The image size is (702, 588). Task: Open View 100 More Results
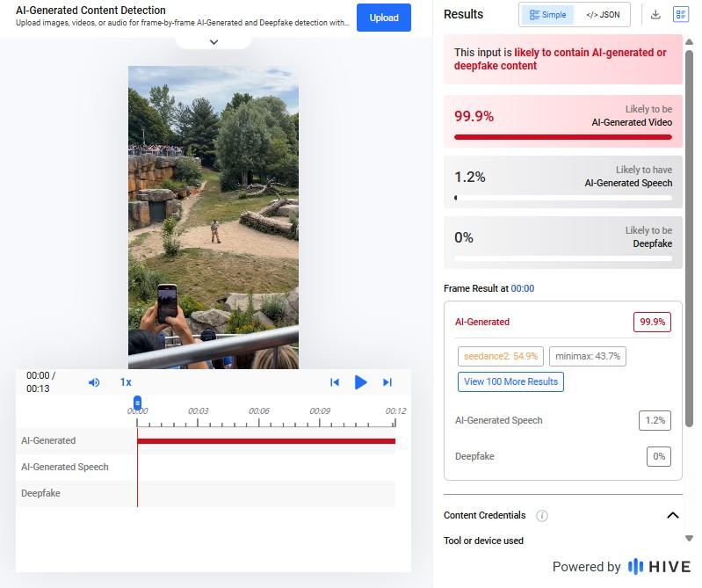pos(510,381)
